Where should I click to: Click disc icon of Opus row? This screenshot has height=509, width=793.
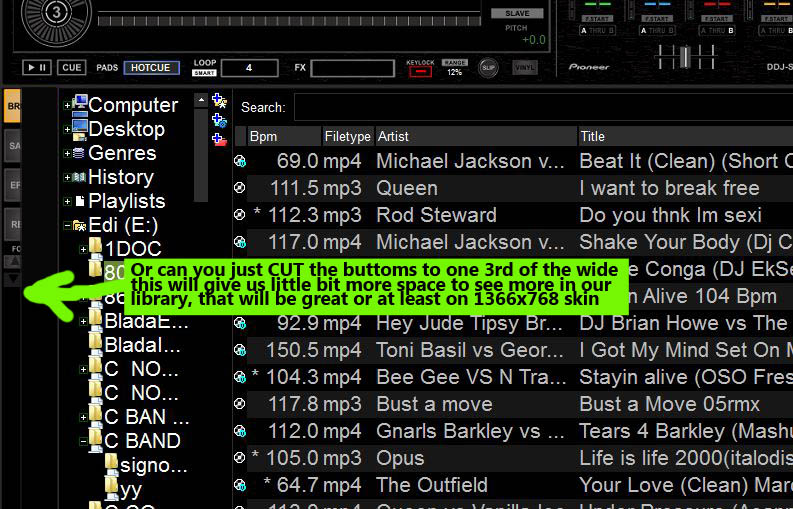click(x=240, y=458)
